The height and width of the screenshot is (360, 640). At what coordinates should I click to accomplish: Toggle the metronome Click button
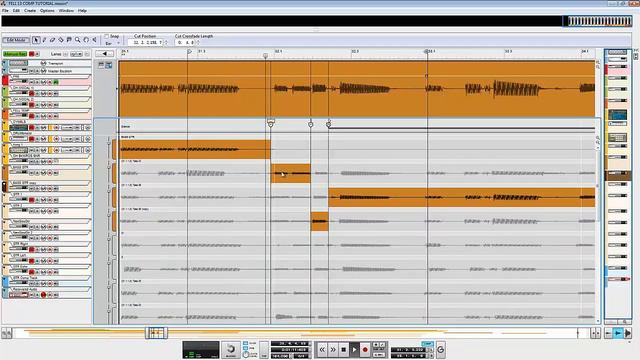[245, 344]
